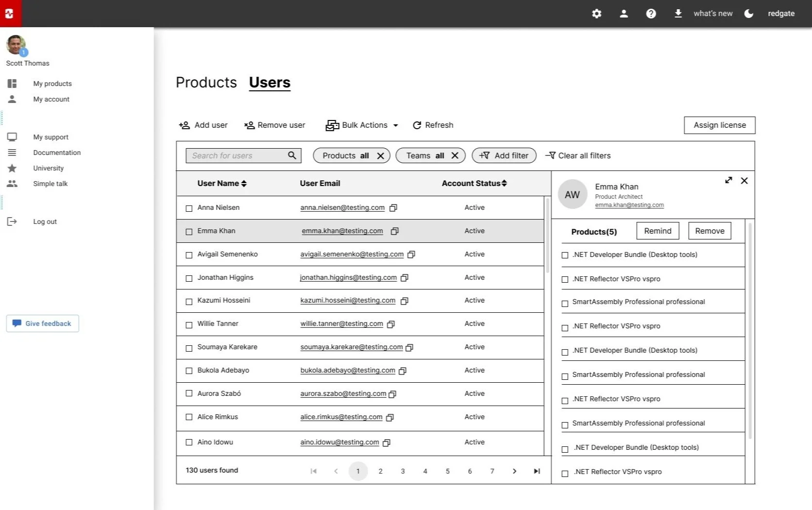Tick the first SmartAssembly Professional checkbox
This screenshot has width=812, height=510.
[565, 304]
